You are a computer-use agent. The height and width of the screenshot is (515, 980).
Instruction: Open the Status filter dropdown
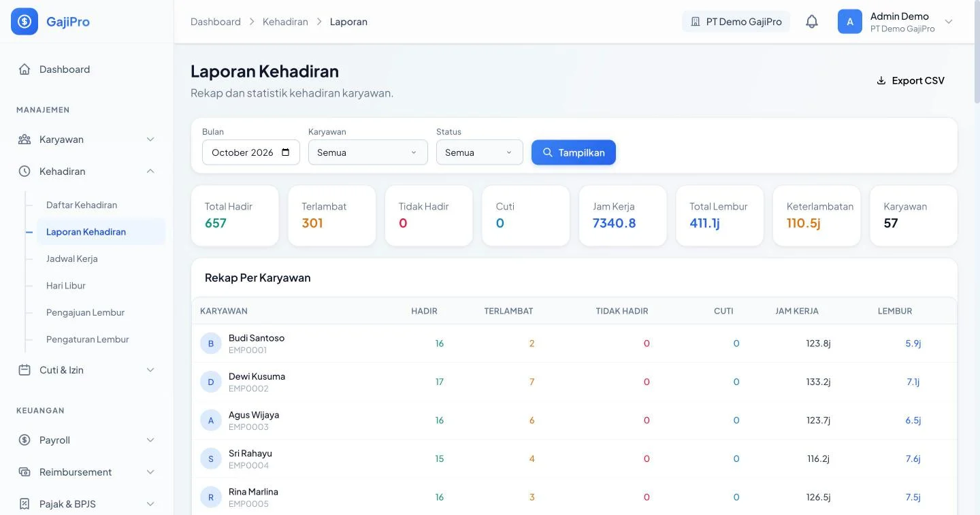pyautogui.click(x=480, y=152)
